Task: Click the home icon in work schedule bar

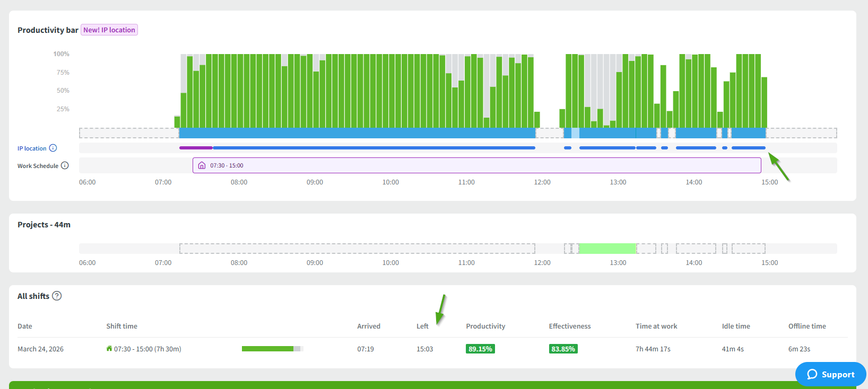Action: tap(202, 165)
